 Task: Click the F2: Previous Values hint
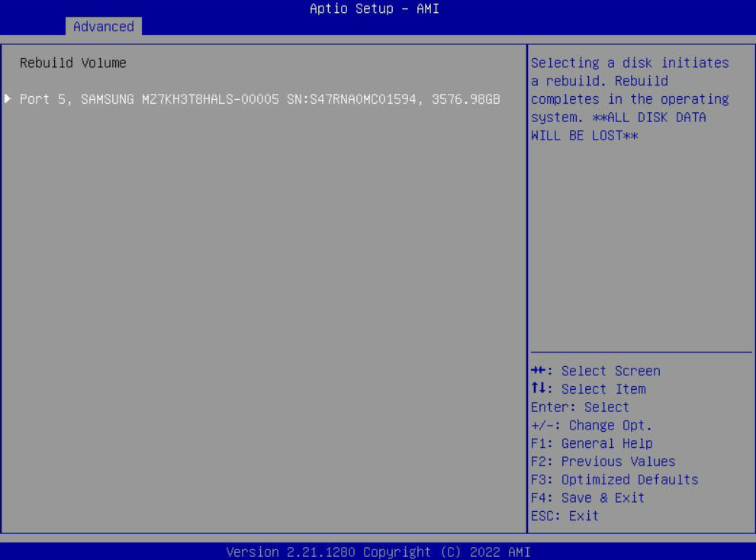coord(603,462)
